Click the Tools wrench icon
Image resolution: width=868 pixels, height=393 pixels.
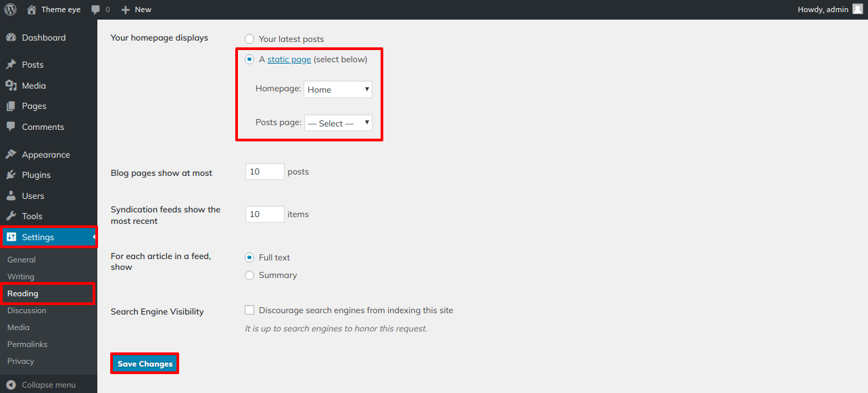point(11,216)
